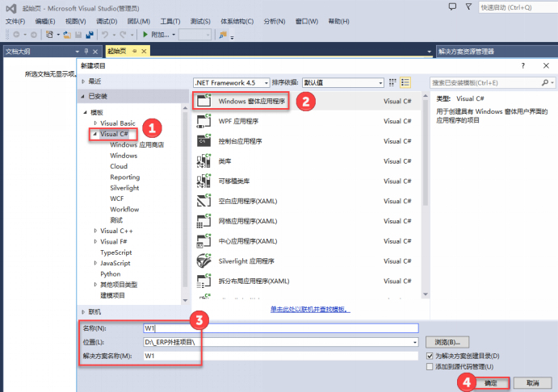Select the 可移植类库 template icon
Image resolution: width=558 pixels, height=392 pixels.
203,181
